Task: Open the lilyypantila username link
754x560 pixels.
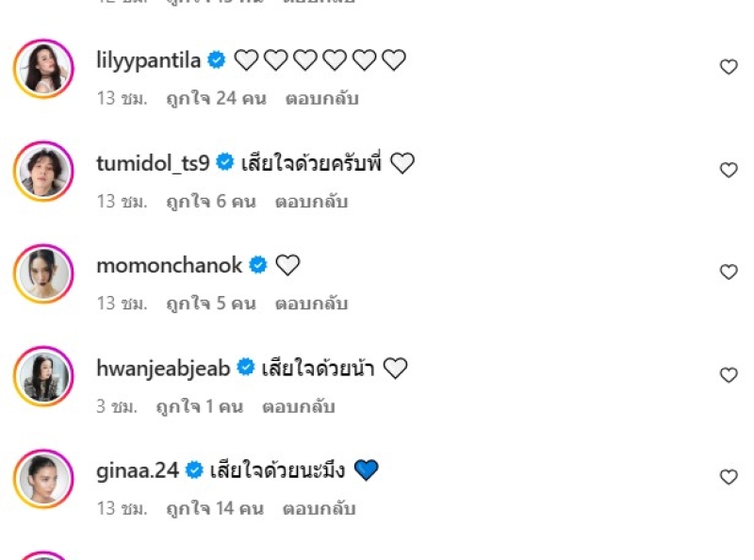Action: tap(148, 60)
